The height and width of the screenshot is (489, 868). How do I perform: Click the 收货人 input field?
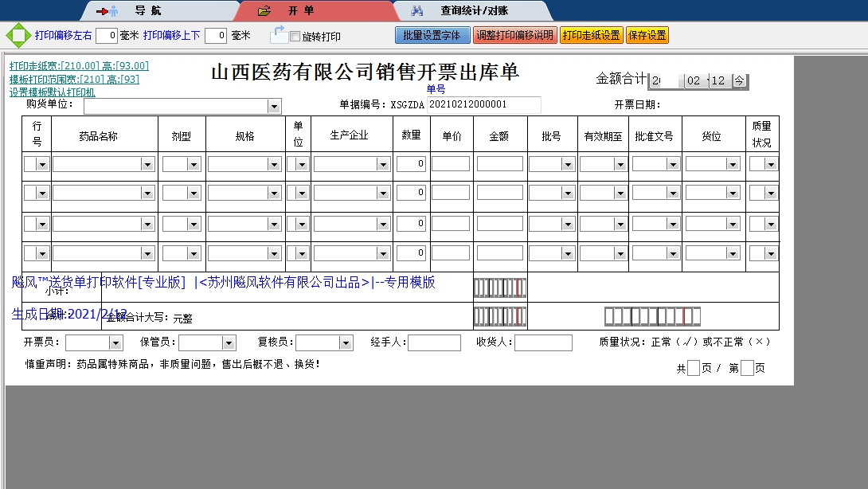tap(543, 342)
